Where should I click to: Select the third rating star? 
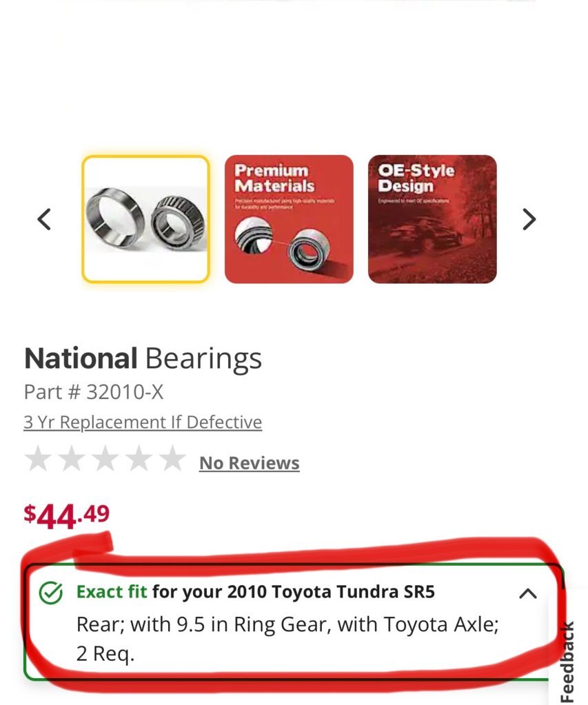[105, 458]
